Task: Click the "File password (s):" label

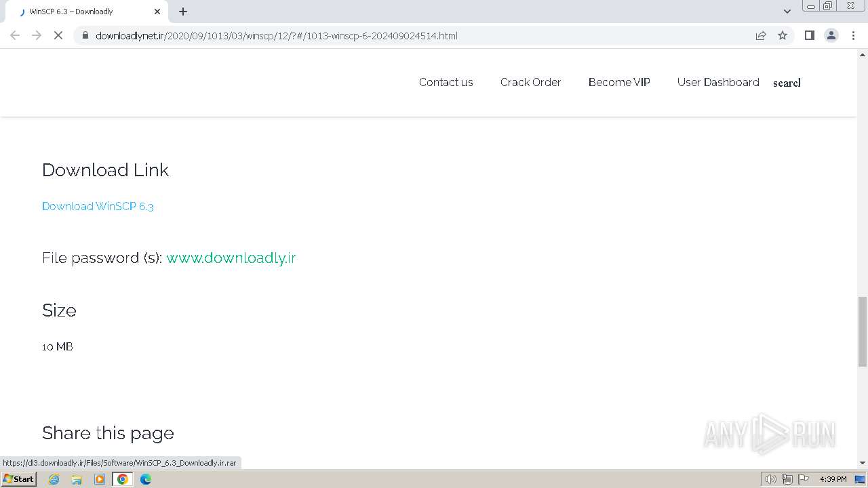Action: click(102, 258)
